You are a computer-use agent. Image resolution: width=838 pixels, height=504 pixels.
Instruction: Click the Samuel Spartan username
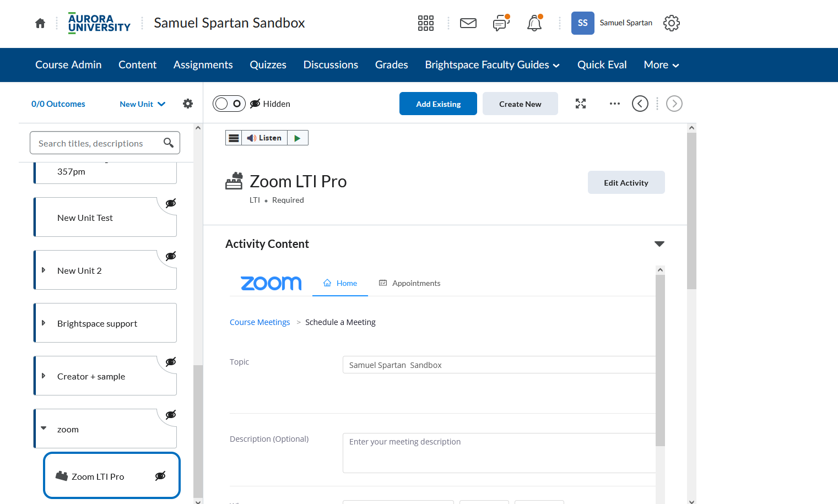(626, 23)
